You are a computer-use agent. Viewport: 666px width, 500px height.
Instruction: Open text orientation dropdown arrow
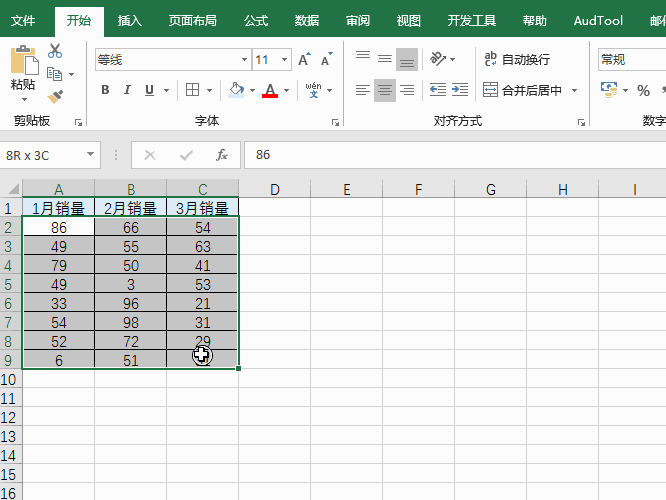coord(452,59)
